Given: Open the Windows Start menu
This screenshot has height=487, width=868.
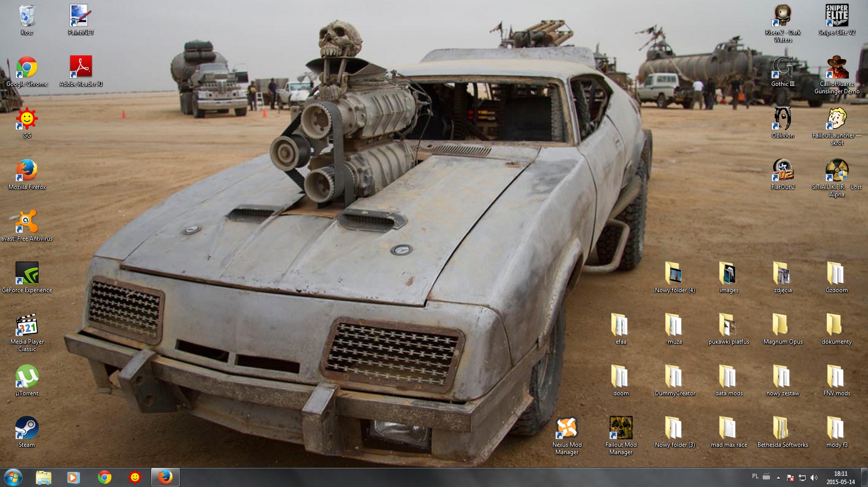Looking at the screenshot, I should click(x=13, y=477).
